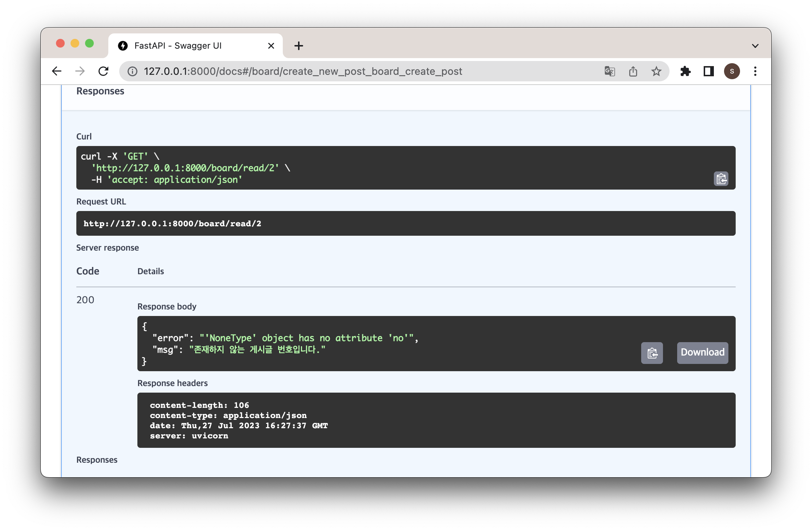Close the FastAPI - Swagger UI tab
812x531 pixels.
[x=271, y=46]
